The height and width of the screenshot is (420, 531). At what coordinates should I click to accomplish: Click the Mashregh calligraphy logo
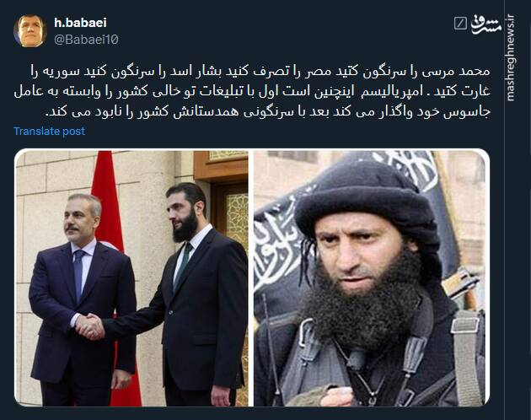486,24
